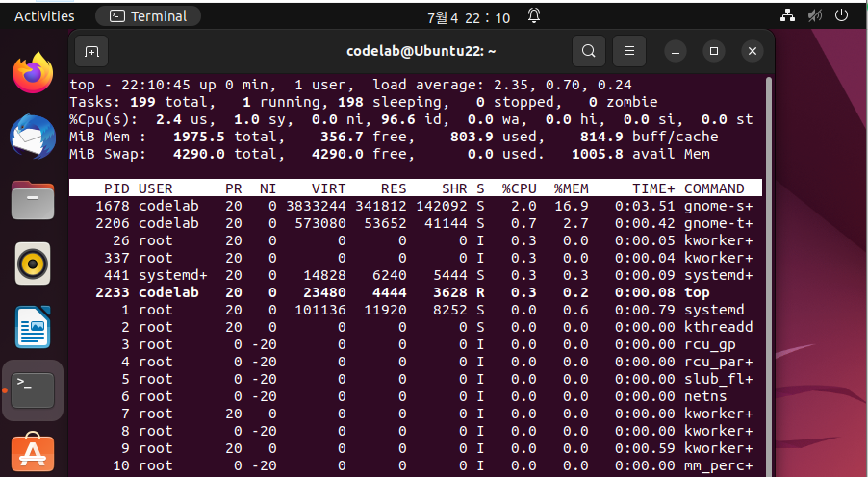Screen dimensions: 868x477
Task: Maximize the terminal window
Action: 714,52
